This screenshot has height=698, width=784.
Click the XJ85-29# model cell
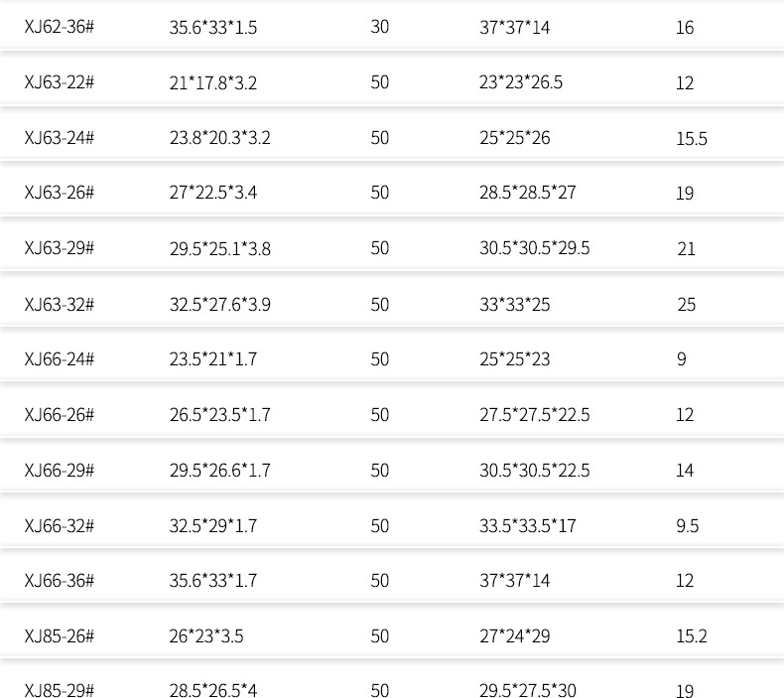(60, 691)
